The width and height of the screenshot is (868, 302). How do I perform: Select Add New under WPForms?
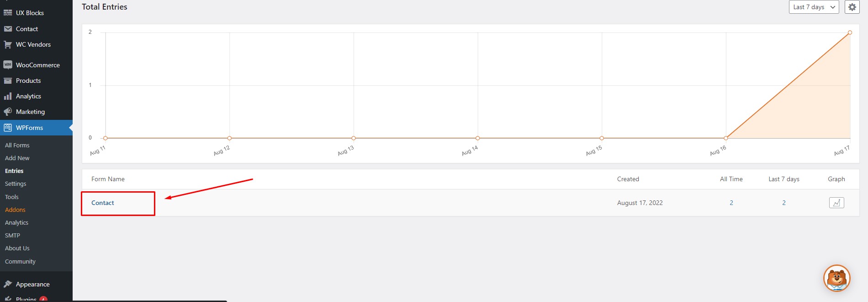17,158
